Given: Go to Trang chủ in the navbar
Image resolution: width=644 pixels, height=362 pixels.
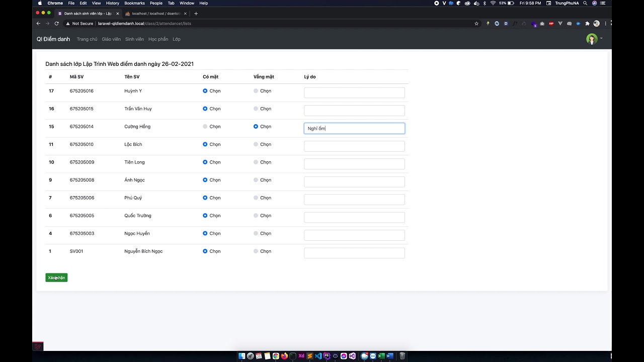Looking at the screenshot, I should coord(87,39).
